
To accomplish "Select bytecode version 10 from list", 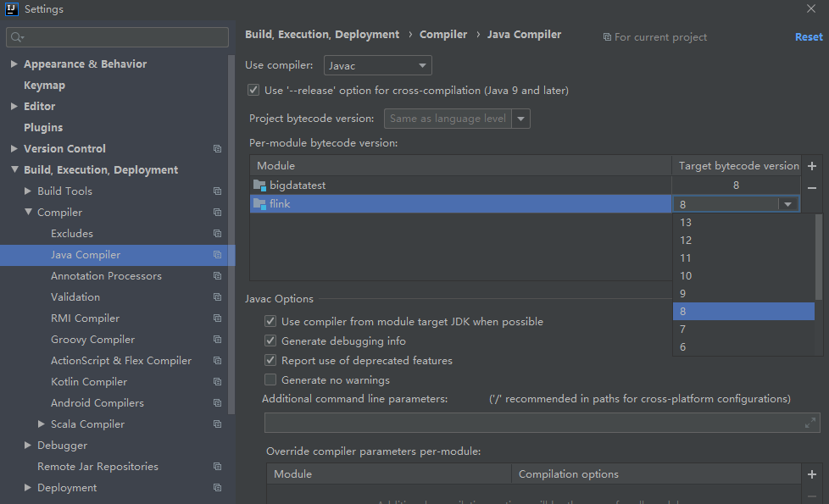I will pyautogui.click(x=743, y=276).
